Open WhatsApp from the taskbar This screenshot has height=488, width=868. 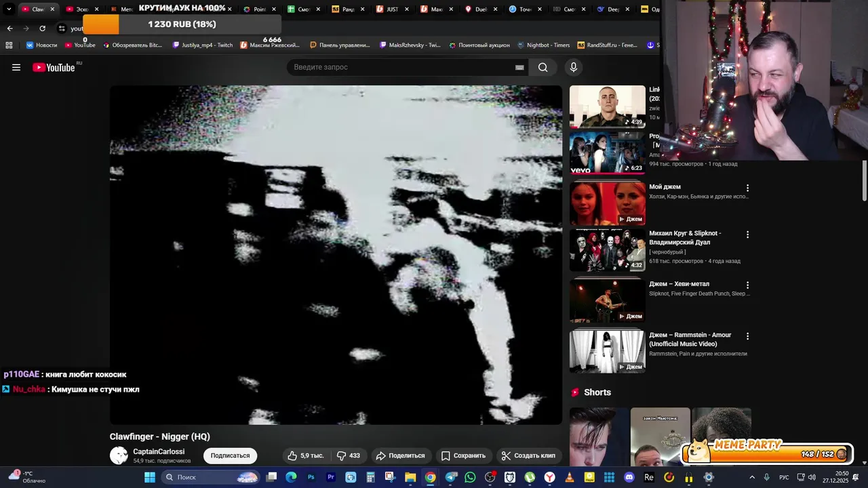[470, 477]
